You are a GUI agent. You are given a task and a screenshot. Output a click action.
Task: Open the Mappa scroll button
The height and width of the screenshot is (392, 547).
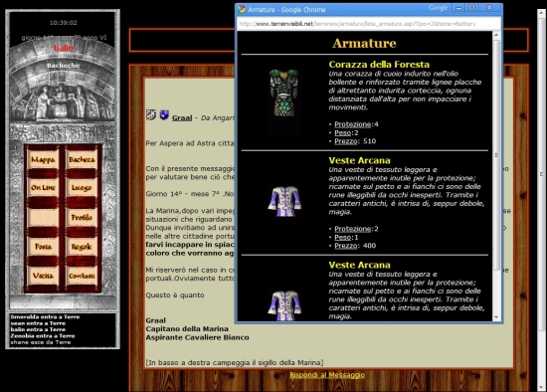pyautogui.click(x=43, y=160)
